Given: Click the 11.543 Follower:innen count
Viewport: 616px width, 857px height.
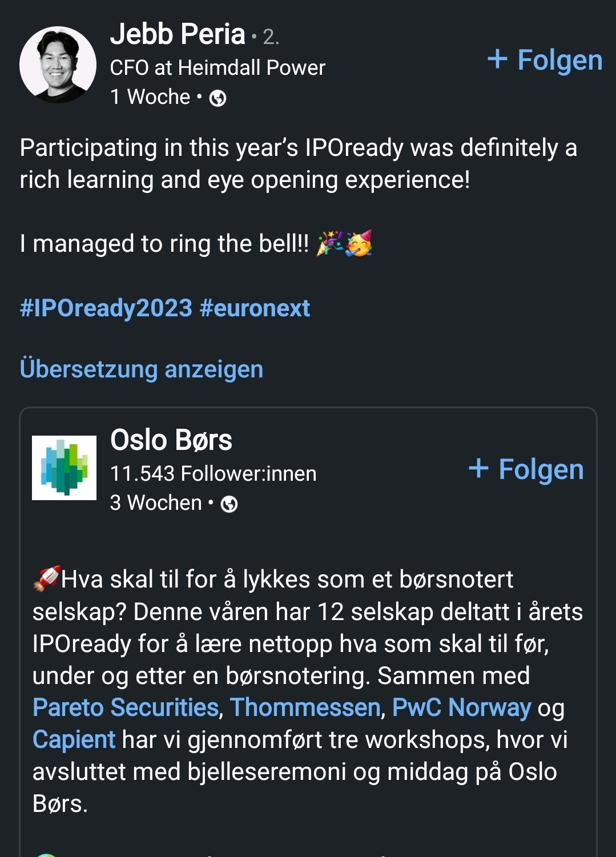Looking at the screenshot, I should [213, 473].
